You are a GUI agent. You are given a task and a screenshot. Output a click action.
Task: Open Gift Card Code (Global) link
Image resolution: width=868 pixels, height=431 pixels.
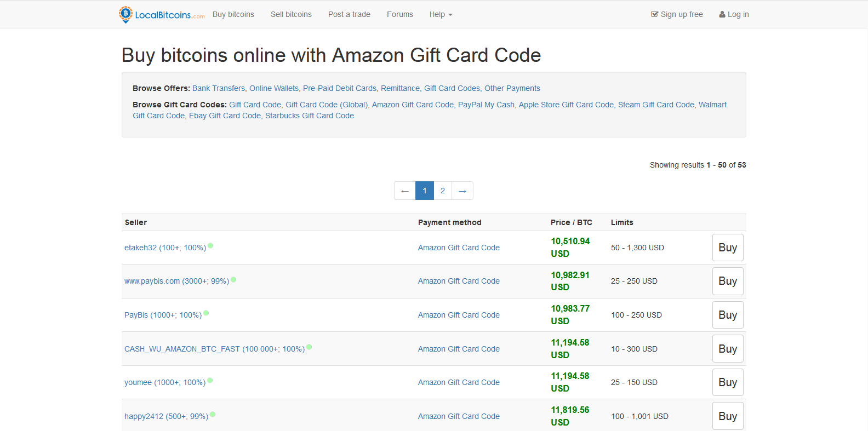coord(327,105)
